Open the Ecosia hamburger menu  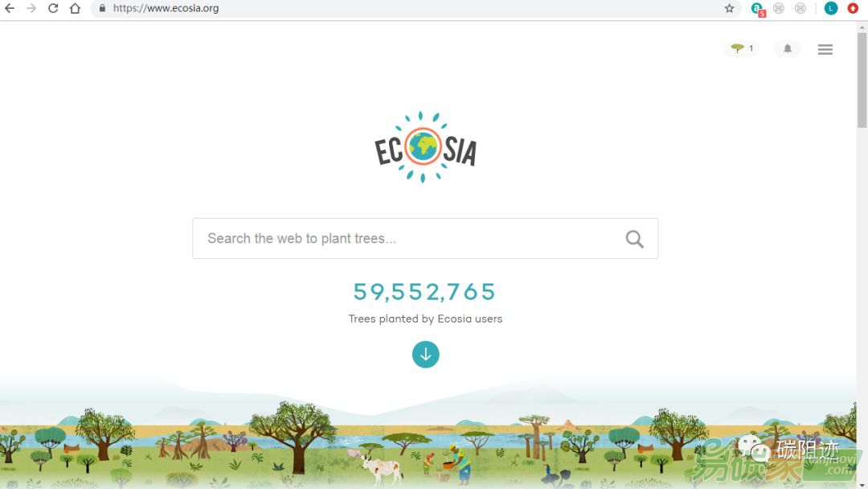(825, 49)
